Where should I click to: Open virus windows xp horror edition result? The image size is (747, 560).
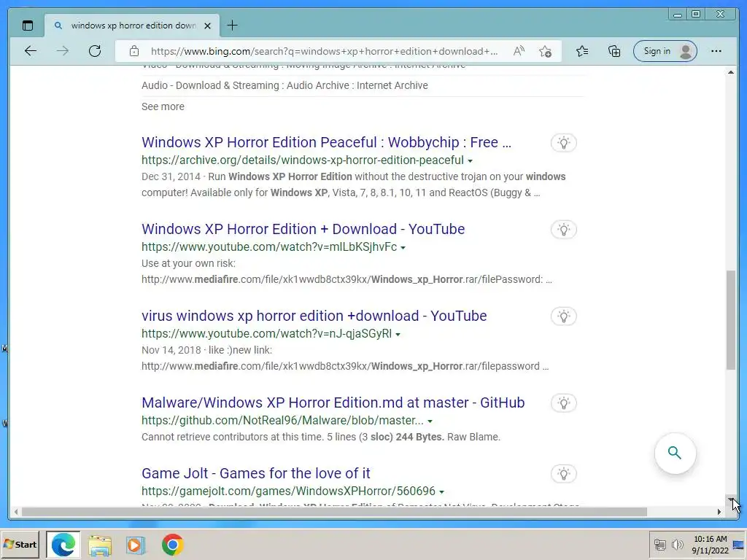314,316
